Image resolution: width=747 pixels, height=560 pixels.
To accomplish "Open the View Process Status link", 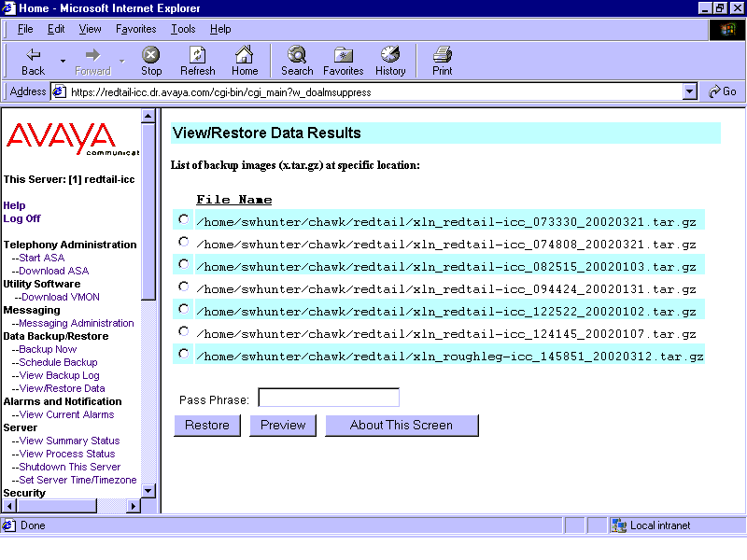I will coord(67,454).
